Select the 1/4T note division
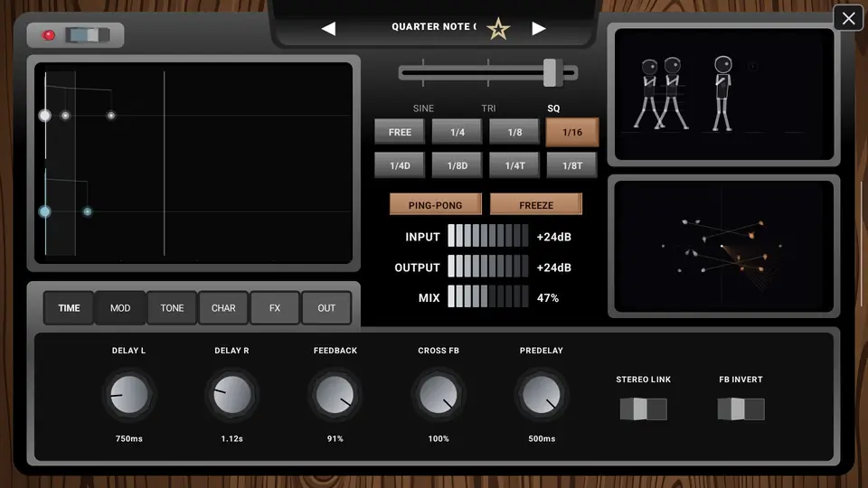Image resolution: width=868 pixels, height=488 pixels. [514, 165]
